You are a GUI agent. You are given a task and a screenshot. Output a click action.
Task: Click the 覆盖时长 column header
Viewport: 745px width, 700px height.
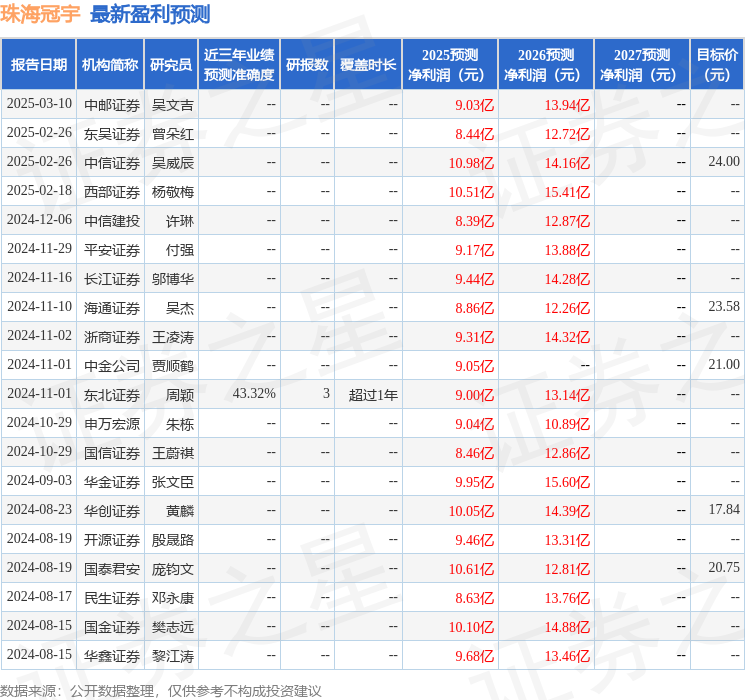[x=368, y=65]
